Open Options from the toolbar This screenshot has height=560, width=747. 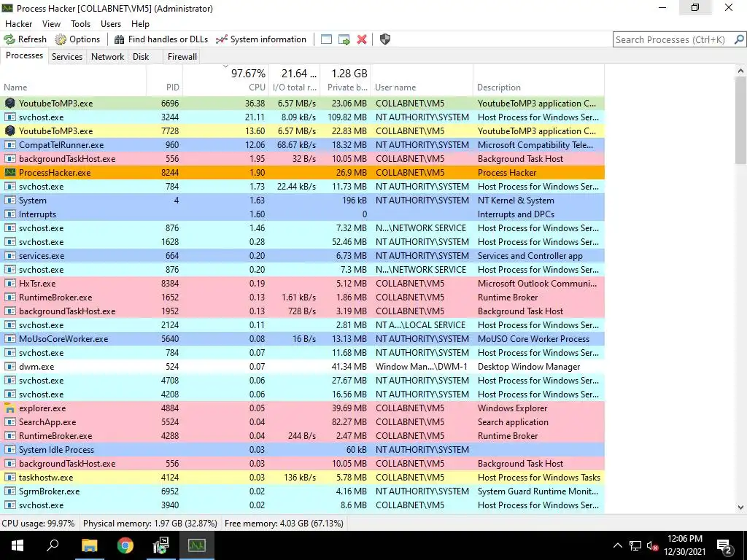(x=77, y=39)
